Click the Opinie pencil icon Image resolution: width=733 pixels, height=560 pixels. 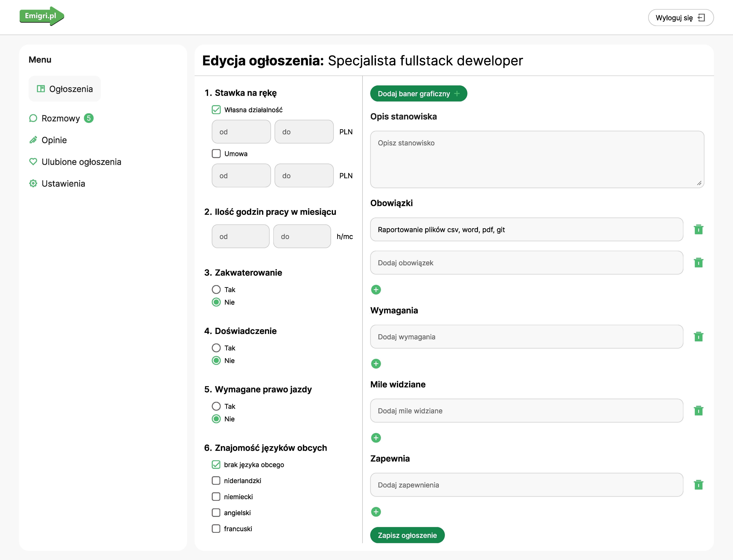click(x=33, y=140)
